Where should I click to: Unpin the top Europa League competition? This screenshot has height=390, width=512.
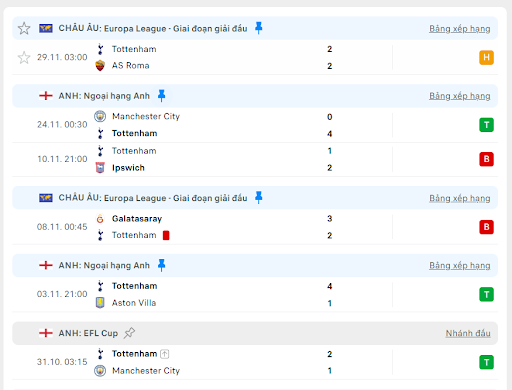(259, 28)
